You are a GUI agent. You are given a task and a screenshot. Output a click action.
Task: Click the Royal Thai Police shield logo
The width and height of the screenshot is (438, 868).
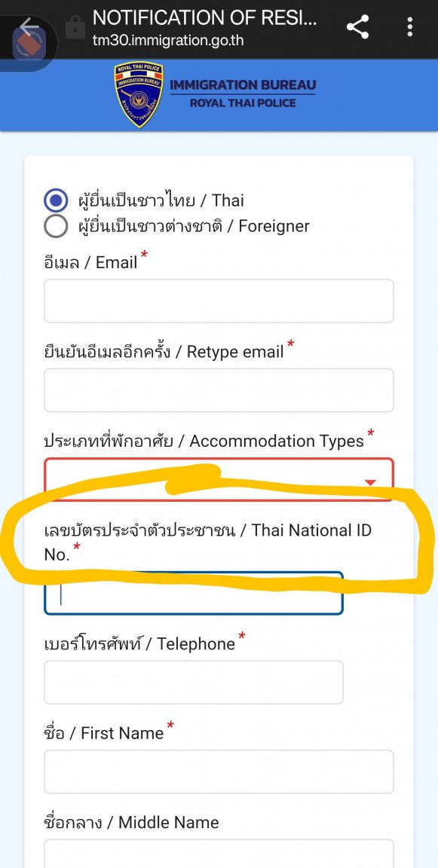click(x=139, y=94)
